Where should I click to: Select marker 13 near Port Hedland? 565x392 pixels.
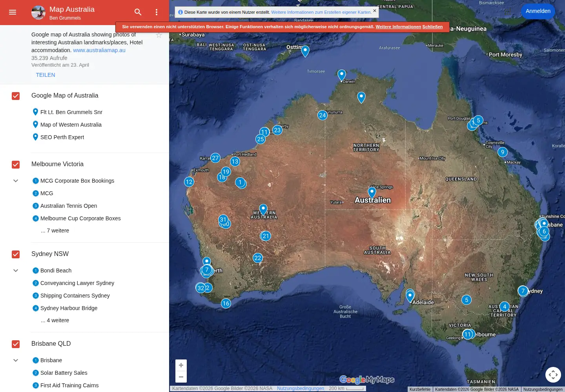click(235, 162)
